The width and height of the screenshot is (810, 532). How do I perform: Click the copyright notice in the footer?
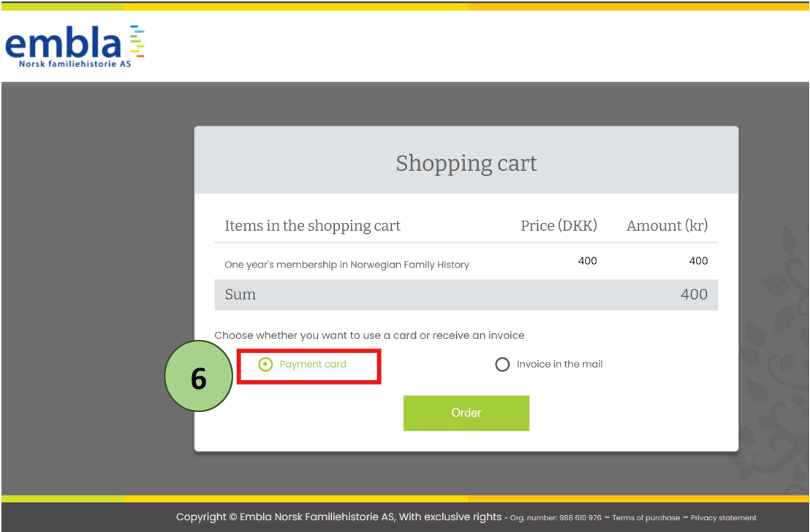point(338,517)
